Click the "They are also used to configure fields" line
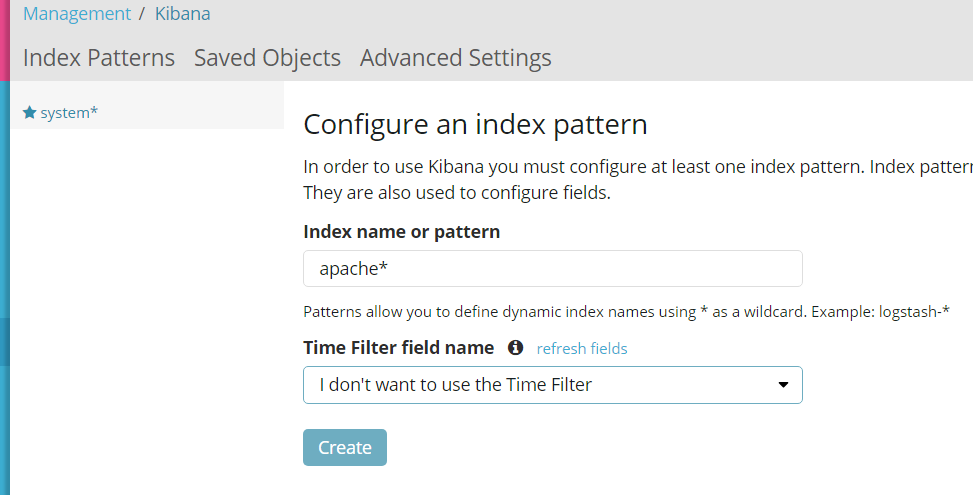Viewport: 973px width, 495px height. (456, 192)
